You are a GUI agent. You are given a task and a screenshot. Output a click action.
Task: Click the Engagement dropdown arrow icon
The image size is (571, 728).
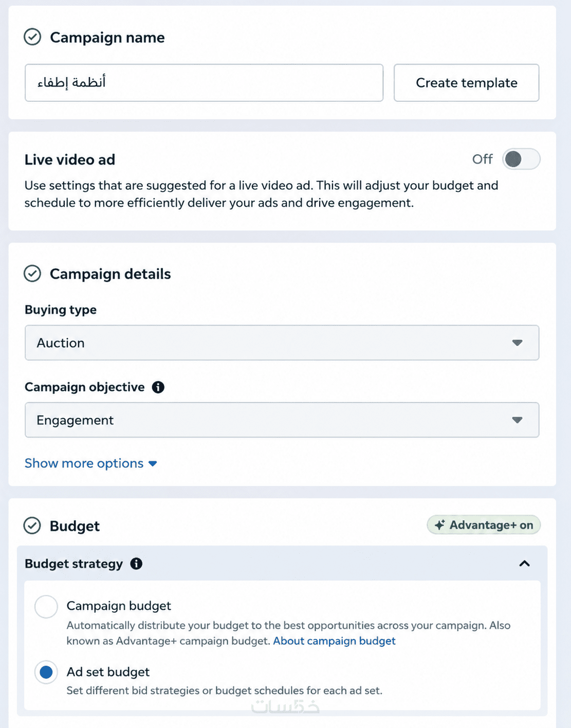point(517,420)
